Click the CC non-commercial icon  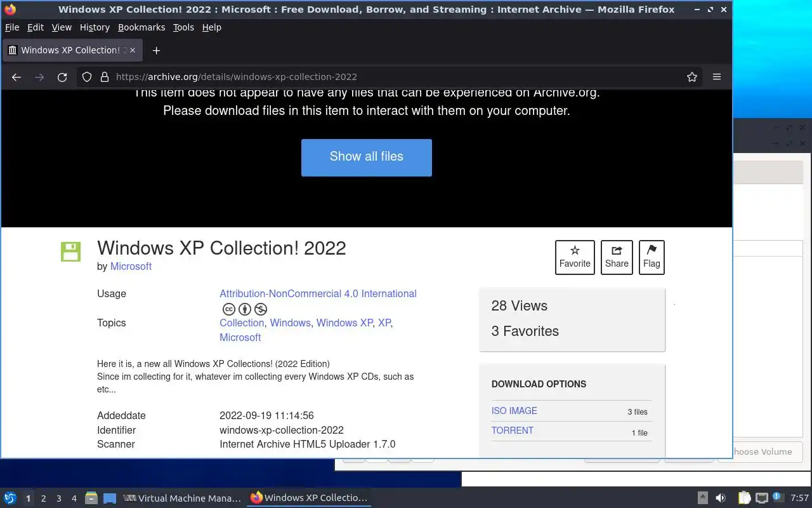tap(261, 309)
